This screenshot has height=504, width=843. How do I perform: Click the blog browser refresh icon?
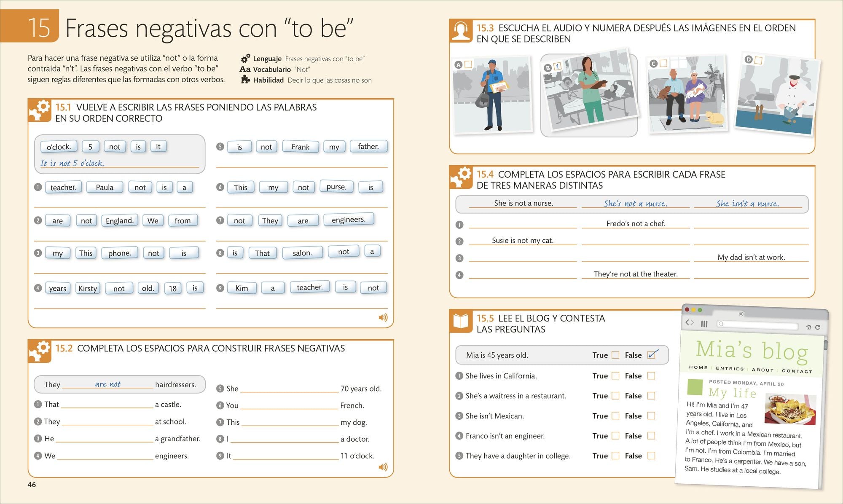coord(817,327)
